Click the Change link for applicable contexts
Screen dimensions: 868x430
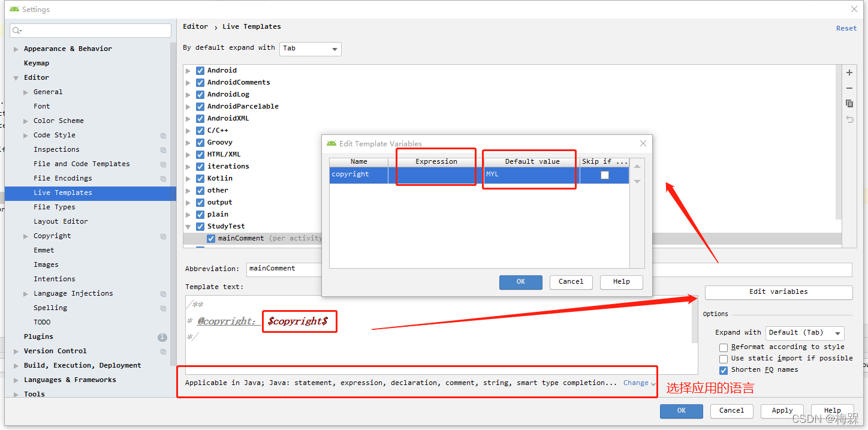coord(635,383)
